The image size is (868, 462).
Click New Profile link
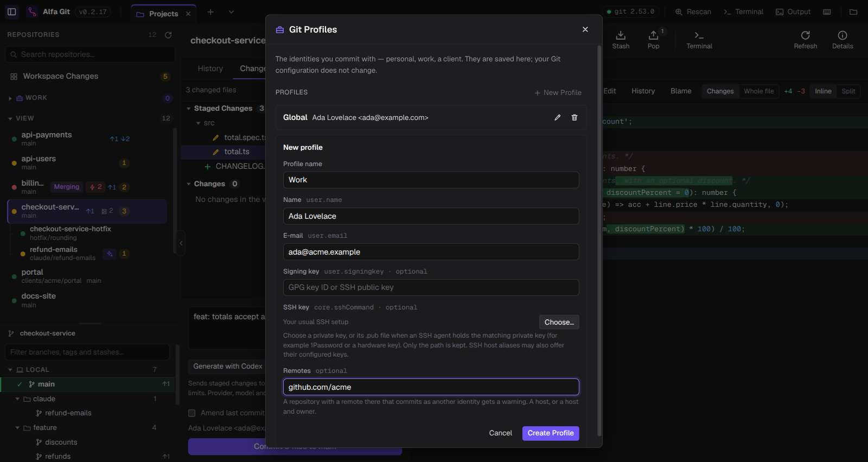pos(558,93)
